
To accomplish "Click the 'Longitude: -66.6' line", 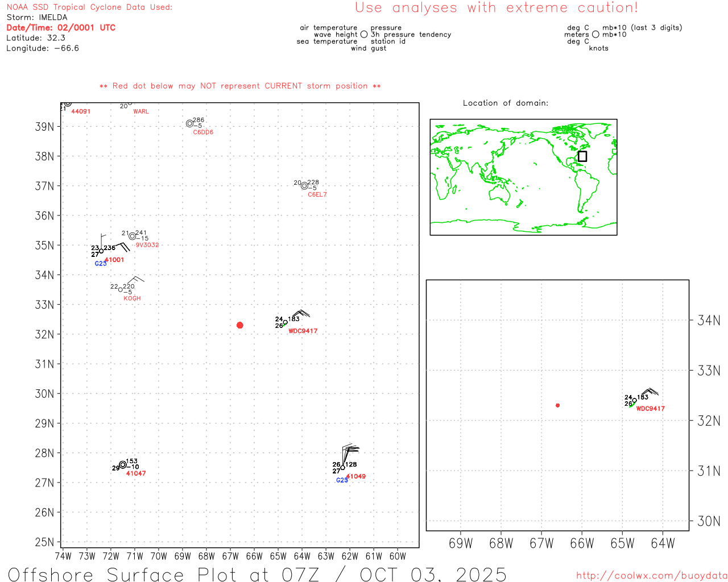I will (x=43, y=48).
